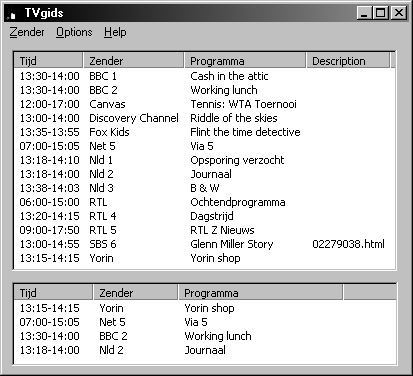Select 'Opsporing verzocht' program
The image size is (413, 376).
pyautogui.click(x=237, y=160)
